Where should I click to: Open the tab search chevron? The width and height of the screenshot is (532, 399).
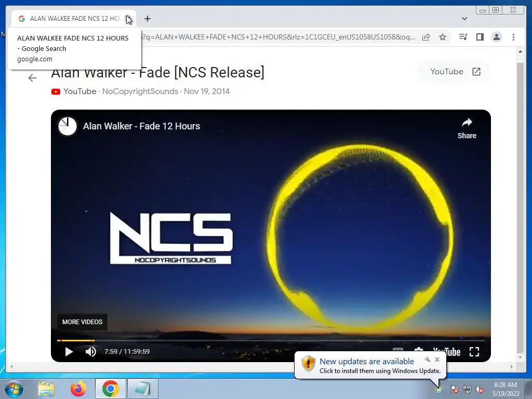click(x=464, y=19)
